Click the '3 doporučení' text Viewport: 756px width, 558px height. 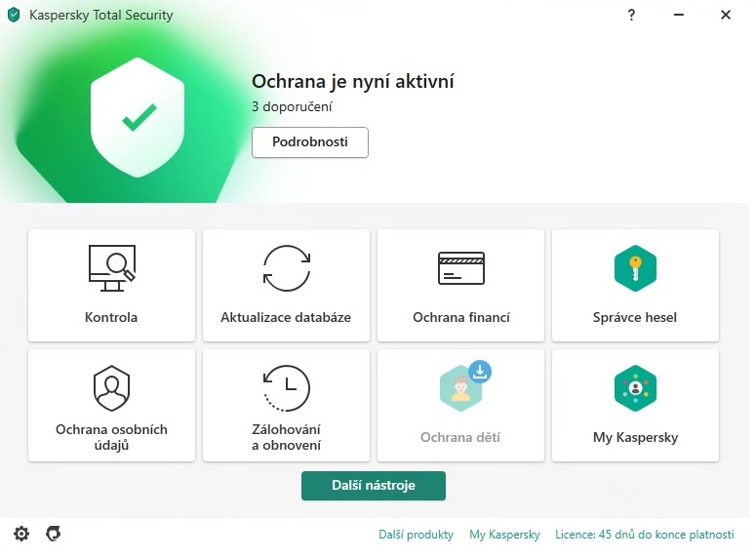(293, 106)
